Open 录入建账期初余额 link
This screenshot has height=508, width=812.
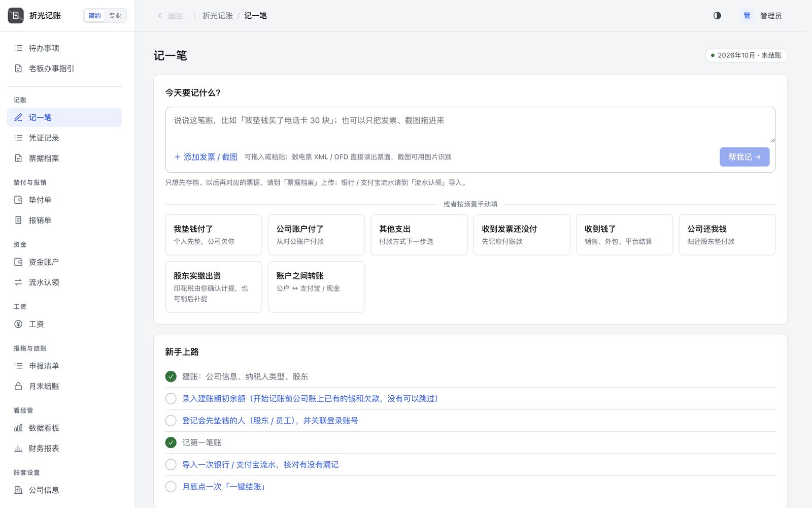(x=310, y=398)
